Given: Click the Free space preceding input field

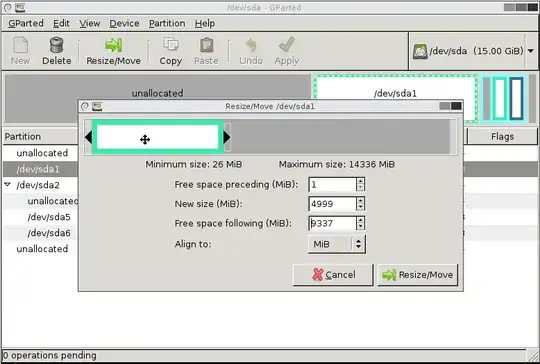Looking at the screenshot, I should coord(332,185).
